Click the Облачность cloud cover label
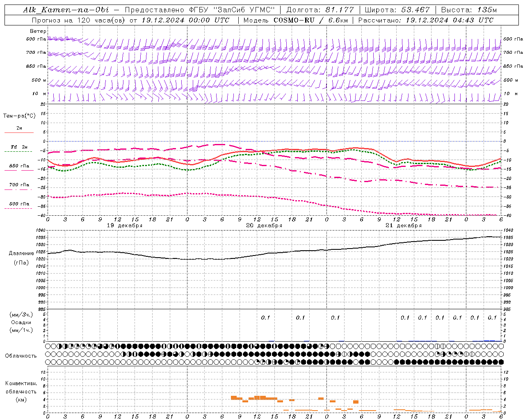 pos(21,356)
